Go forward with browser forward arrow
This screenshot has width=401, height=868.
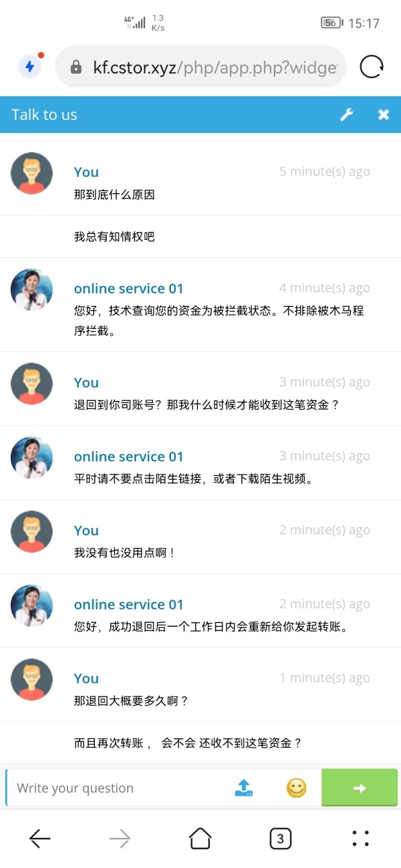pos(120,839)
